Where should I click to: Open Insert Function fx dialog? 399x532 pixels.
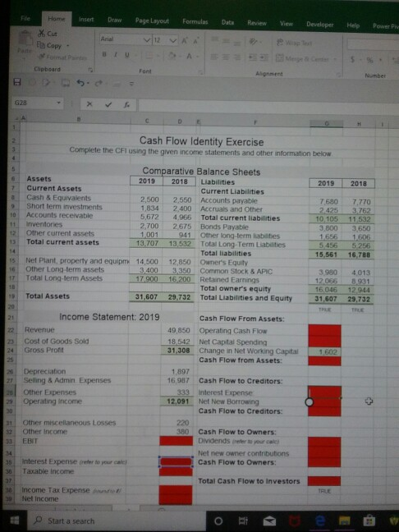pyautogui.click(x=126, y=105)
